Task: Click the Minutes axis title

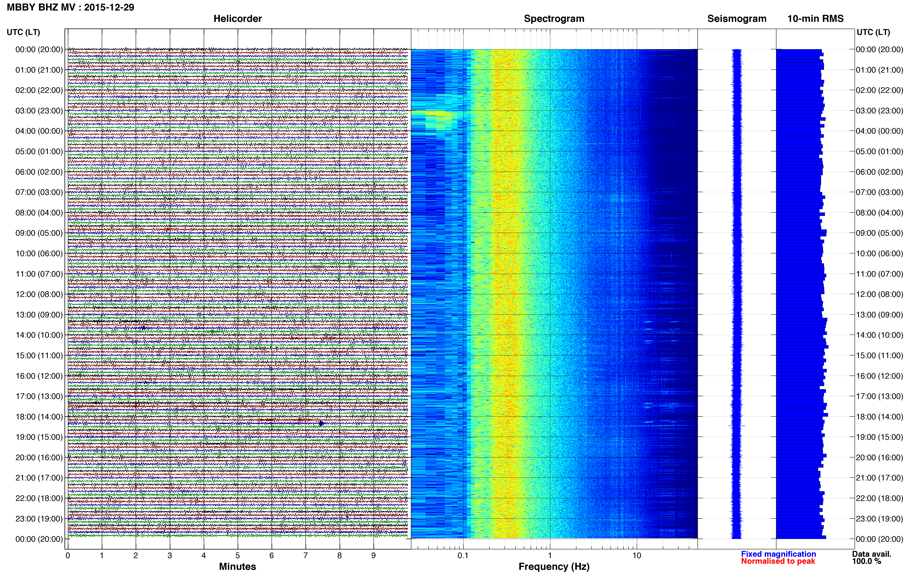Action: (x=238, y=566)
